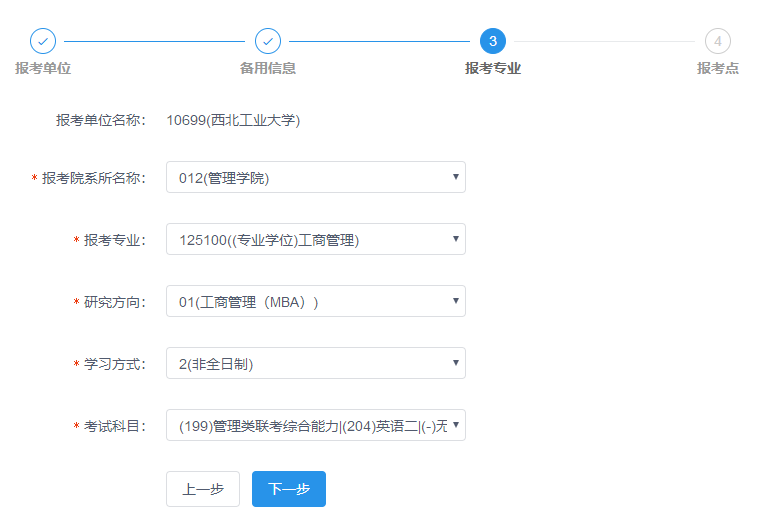Jump to the 报考点 step label

click(717, 68)
